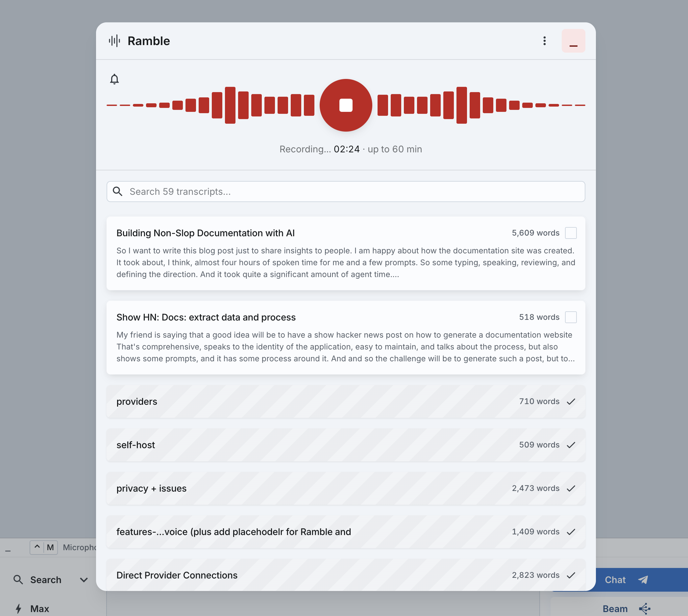Click the Building Non-Slop transcript preview text
The height and width of the screenshot is (616, 688).
pos(346,263)
